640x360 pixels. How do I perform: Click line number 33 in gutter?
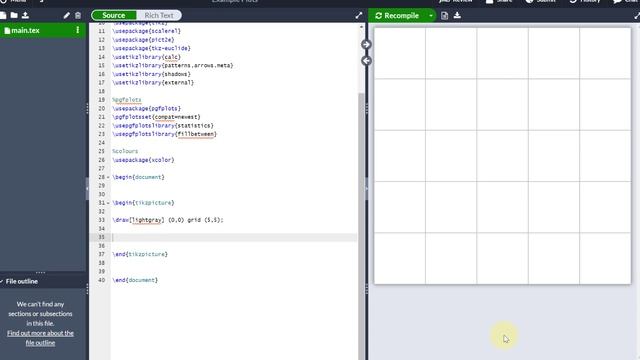[102, 220]
